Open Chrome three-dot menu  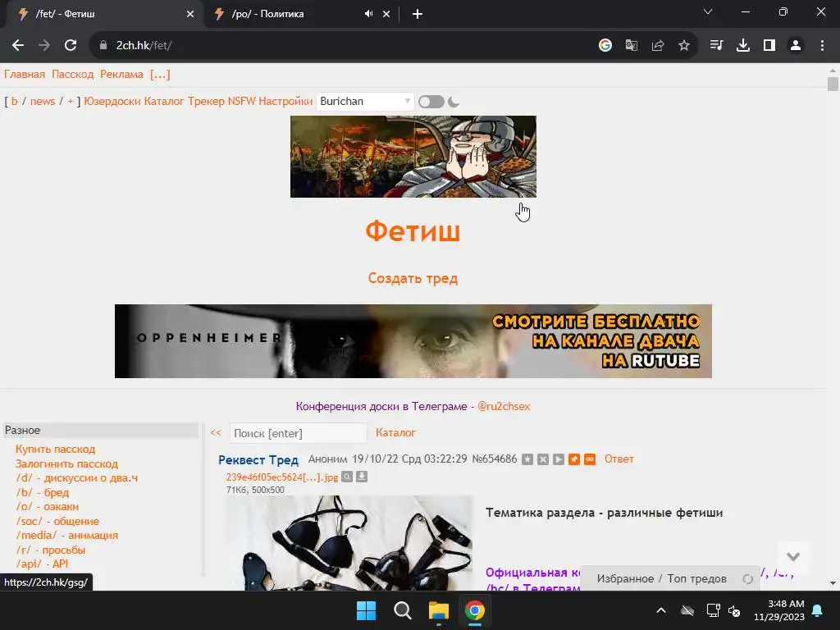(x=822, y=46)
